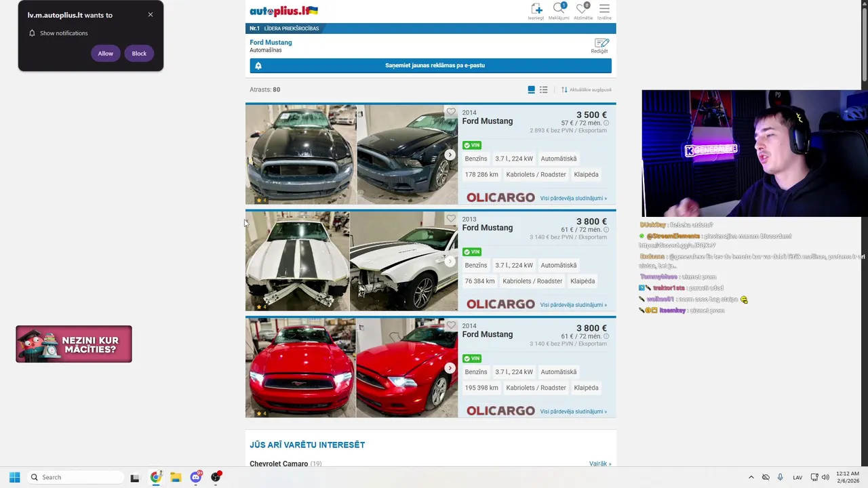Open the Discord link in stream chat
This screenshot has width=868, height=488.
(x=677, y=245)
